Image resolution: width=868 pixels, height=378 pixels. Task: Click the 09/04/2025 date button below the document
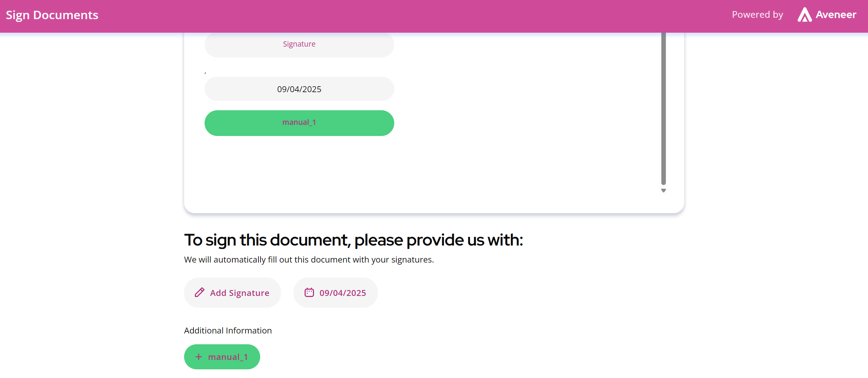[x=336, y=292]
